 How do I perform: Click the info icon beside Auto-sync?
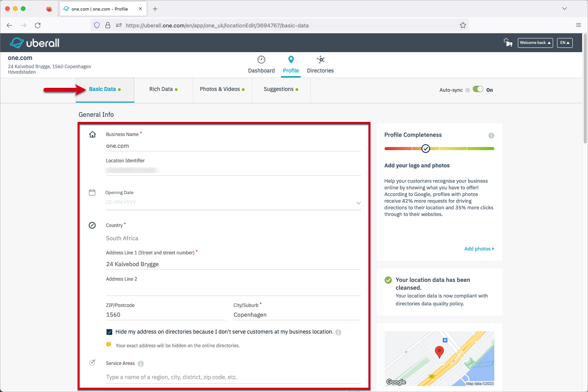[468, 90]
